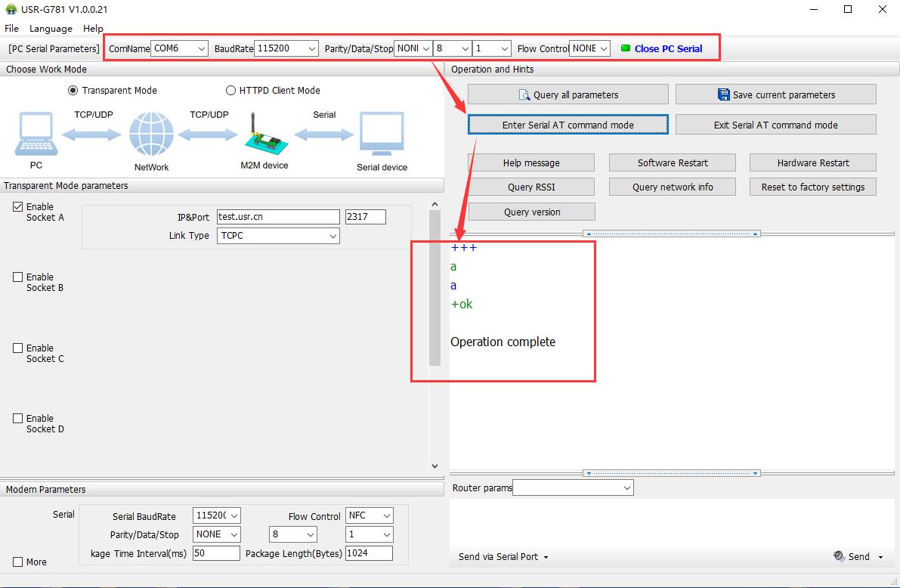Click Enter Serial AT command mode button

(568, 125)
